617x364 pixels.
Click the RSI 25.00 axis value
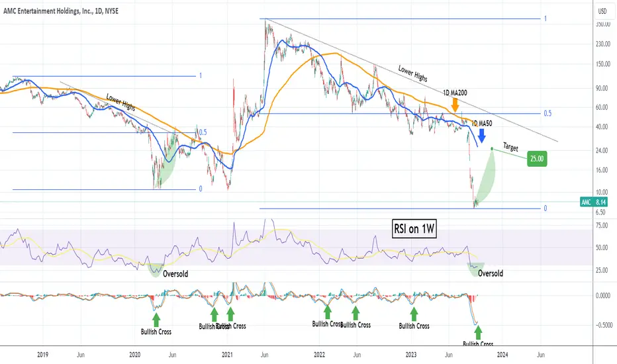pos(602,270)
